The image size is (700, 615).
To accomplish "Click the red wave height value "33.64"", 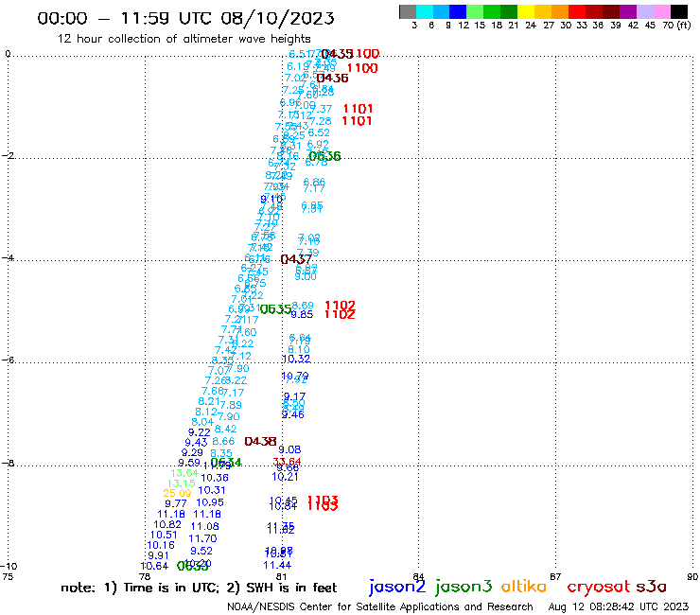I will tap(287, 462).
